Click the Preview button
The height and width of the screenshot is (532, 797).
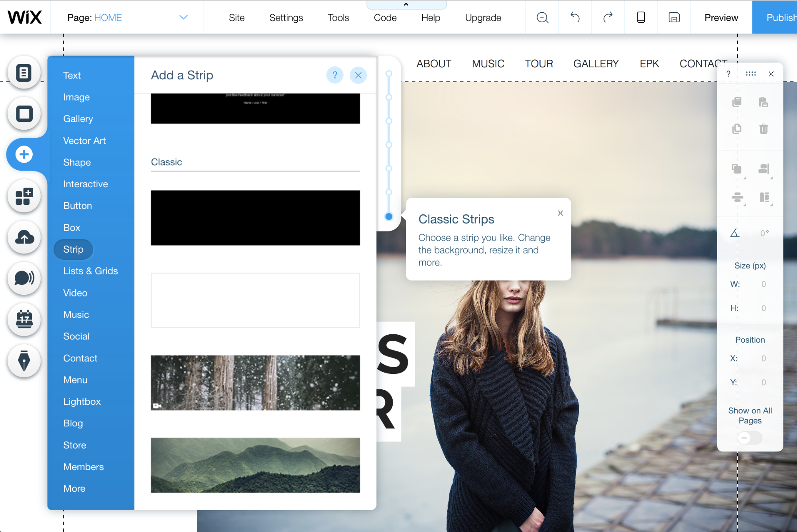(720, 17)
